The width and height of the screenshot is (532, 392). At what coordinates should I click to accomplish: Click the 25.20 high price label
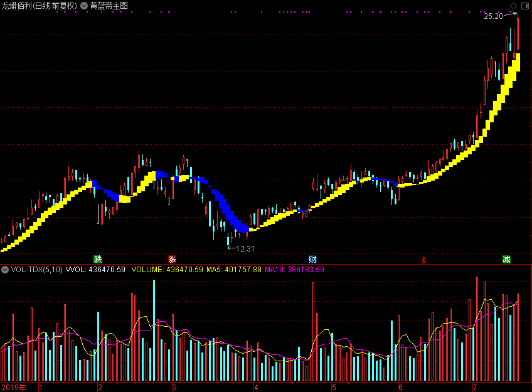[x=493, y=16]
